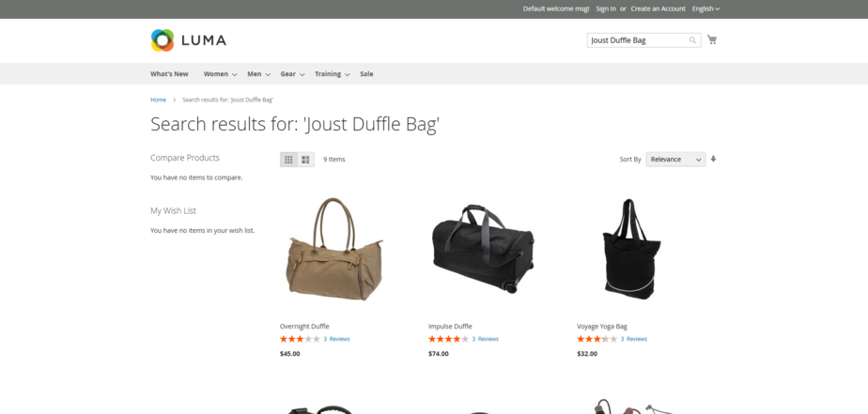Click the Sign In link
The image size is (868, 414).
(x=606, y=8)
